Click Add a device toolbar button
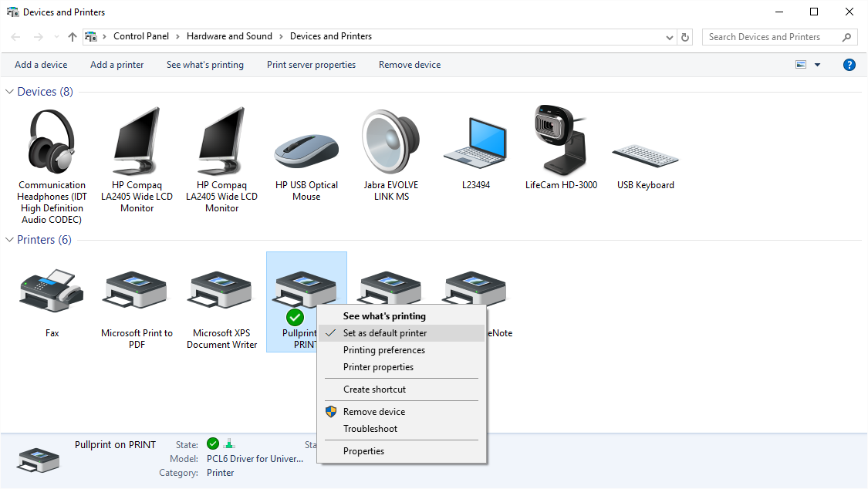The image size is (868, 489). [x=41, y=65]
